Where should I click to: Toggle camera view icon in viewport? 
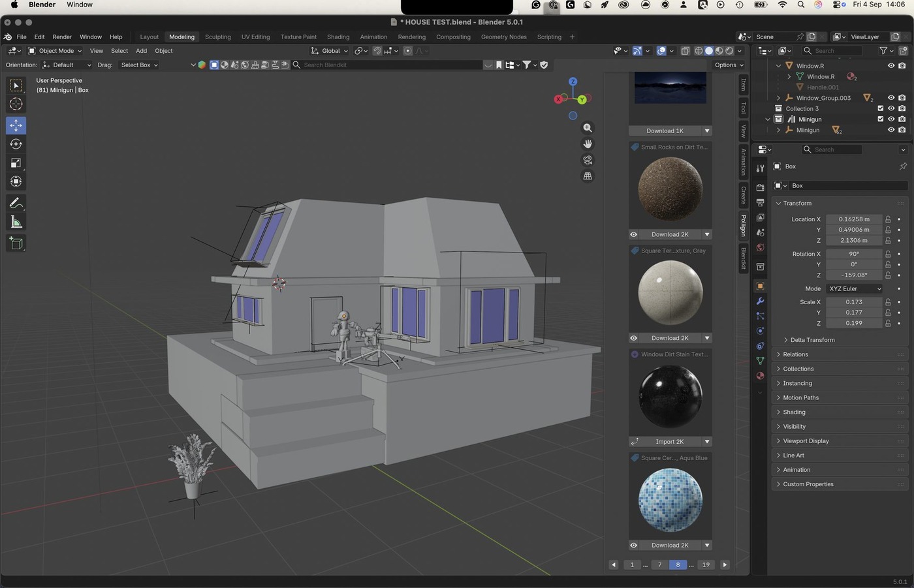[x=588, y=160]
